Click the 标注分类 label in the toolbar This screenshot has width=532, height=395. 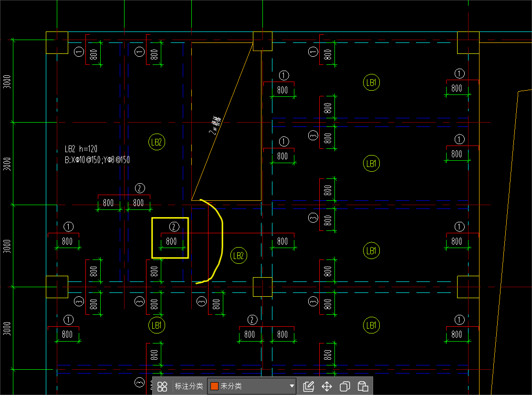(x=189, y=386)
